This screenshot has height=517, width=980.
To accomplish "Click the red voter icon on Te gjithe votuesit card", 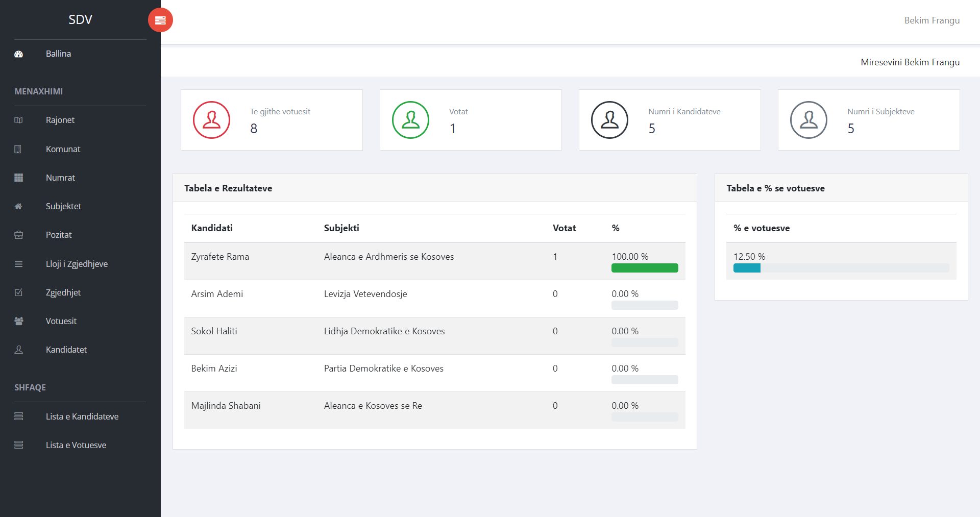I will click(x=211, y=120).
